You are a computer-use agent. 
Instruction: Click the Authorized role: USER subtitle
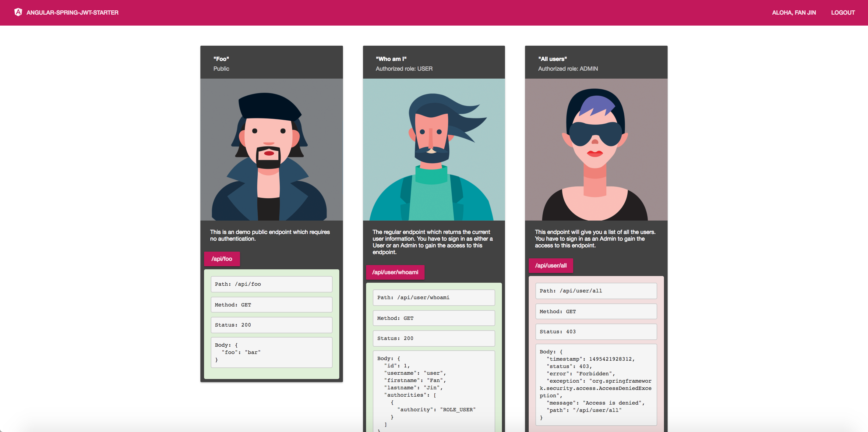point(404,69)
